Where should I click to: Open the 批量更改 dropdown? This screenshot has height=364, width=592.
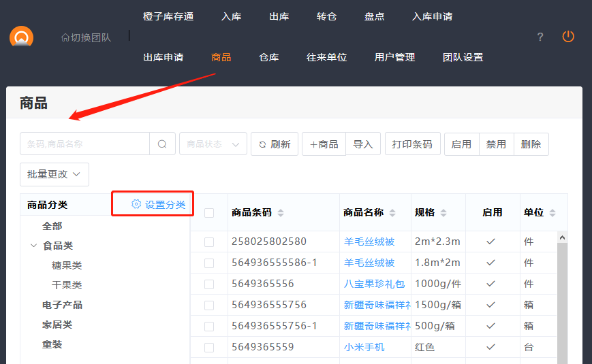[x=54, y=174]
